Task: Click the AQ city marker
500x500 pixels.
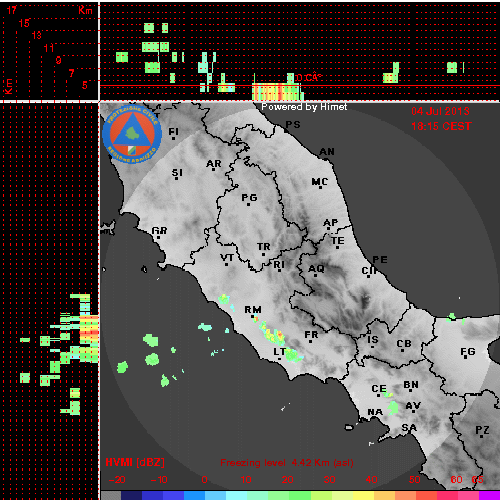Action: (x=315, y=275)
